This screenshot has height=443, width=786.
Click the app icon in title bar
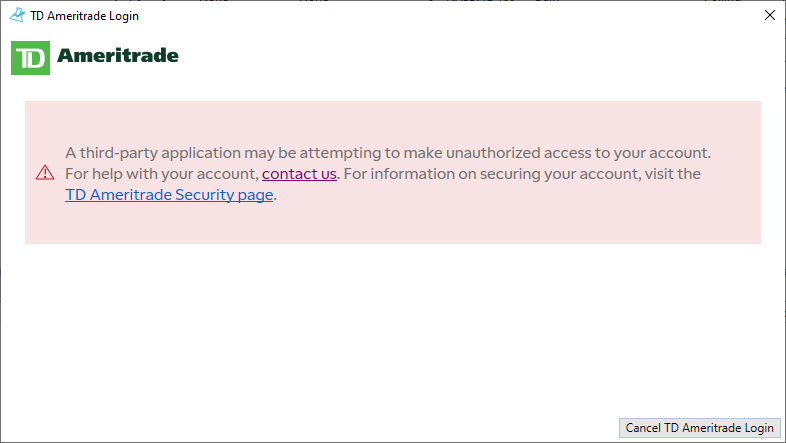[17, 15]
